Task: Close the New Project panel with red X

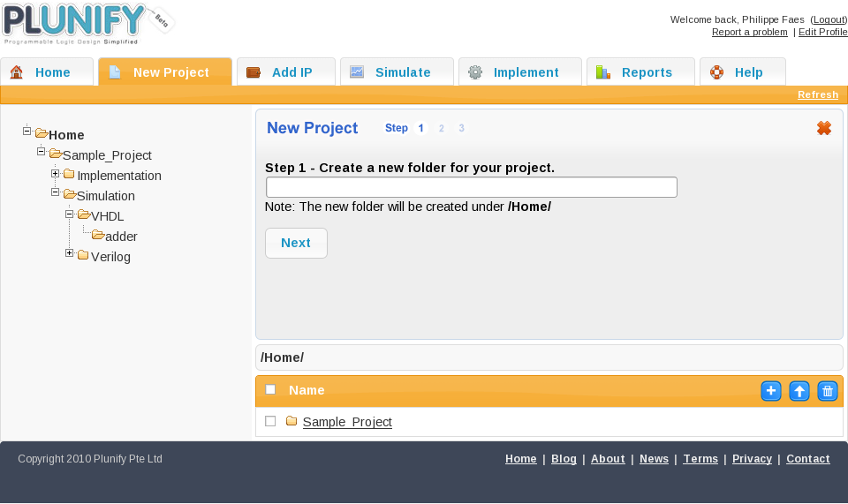Action: (823, 128)
